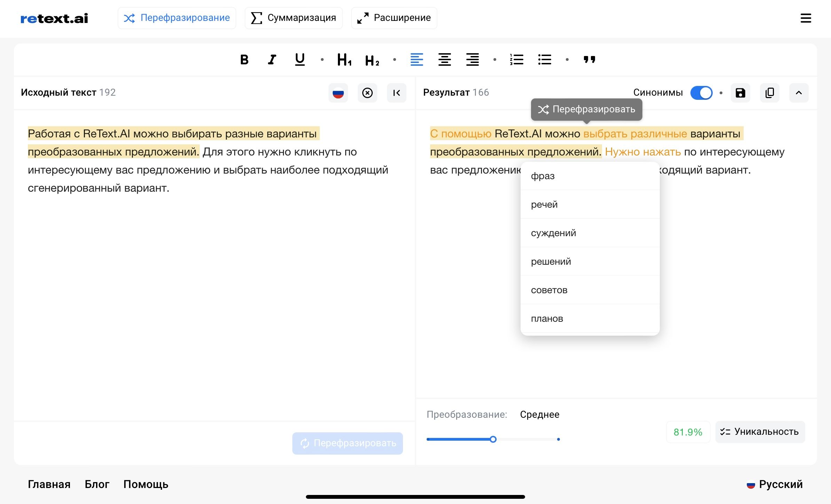Open the hamburger menu
This screenshot has width=831, height=504.
pyautogui.click(x=806, y=18)
